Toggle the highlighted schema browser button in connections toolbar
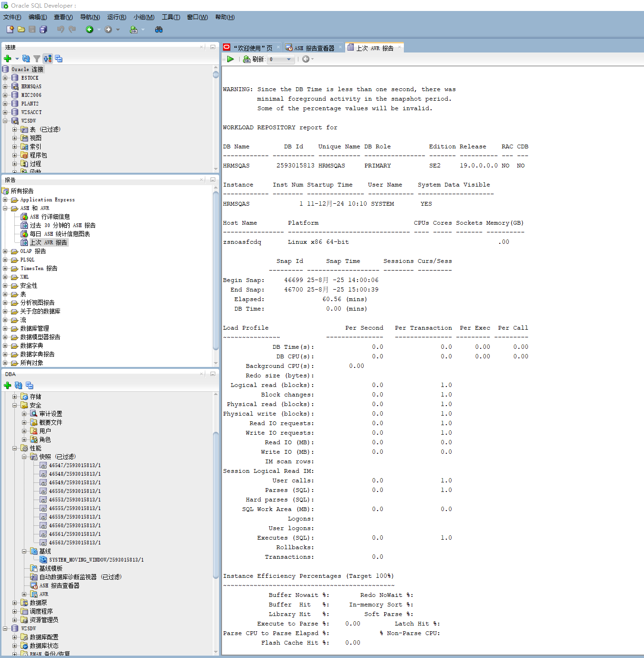 (x=48, y=59)
